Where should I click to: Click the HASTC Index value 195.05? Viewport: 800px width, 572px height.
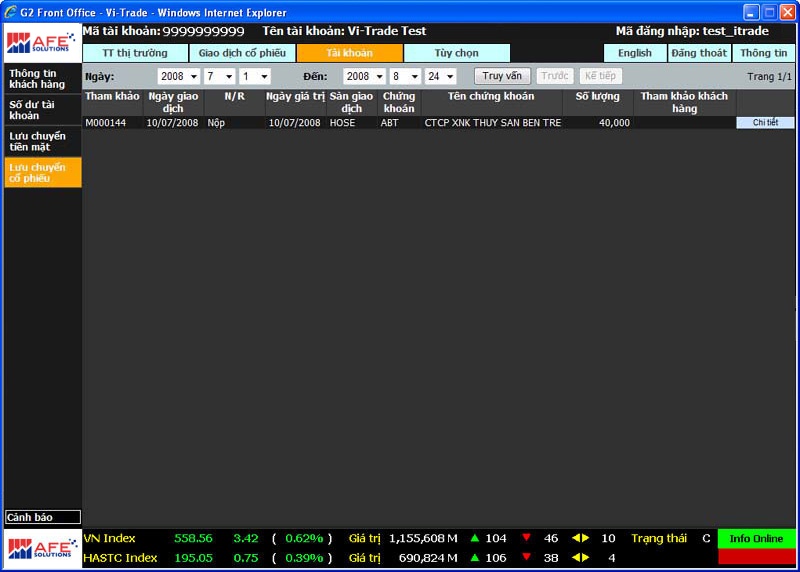click(x=193, y=558)
